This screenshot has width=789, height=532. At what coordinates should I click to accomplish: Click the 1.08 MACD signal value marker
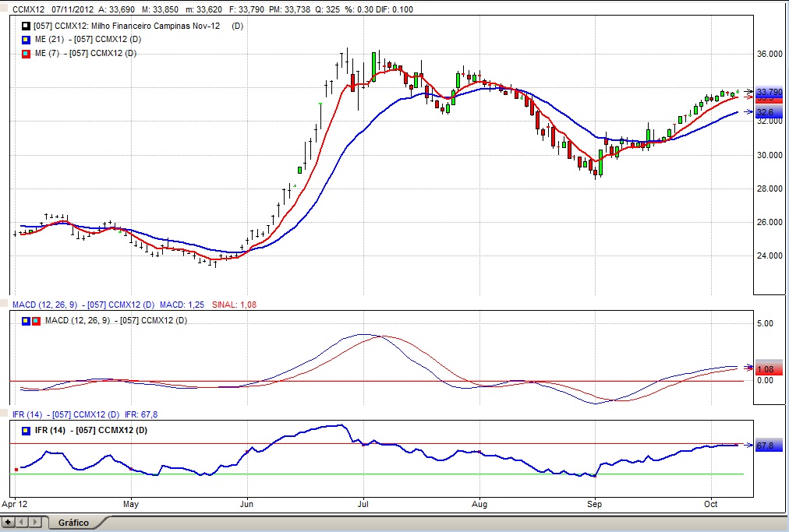coord(766,369)
